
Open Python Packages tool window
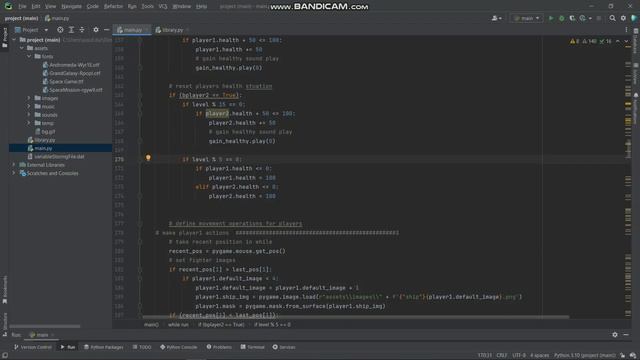103,347
